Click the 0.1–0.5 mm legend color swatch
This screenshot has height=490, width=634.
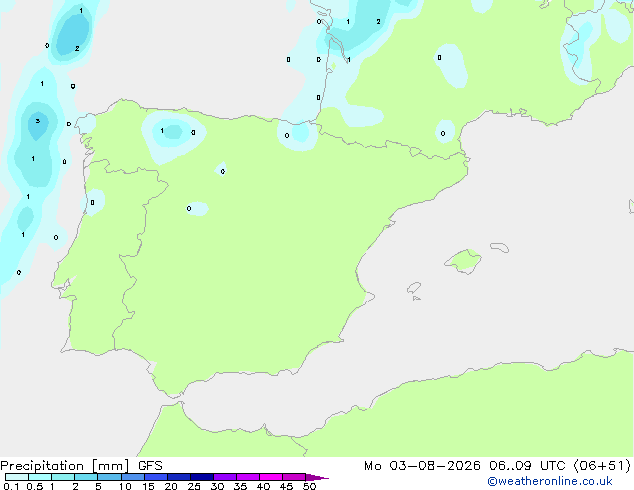[17, 477]
